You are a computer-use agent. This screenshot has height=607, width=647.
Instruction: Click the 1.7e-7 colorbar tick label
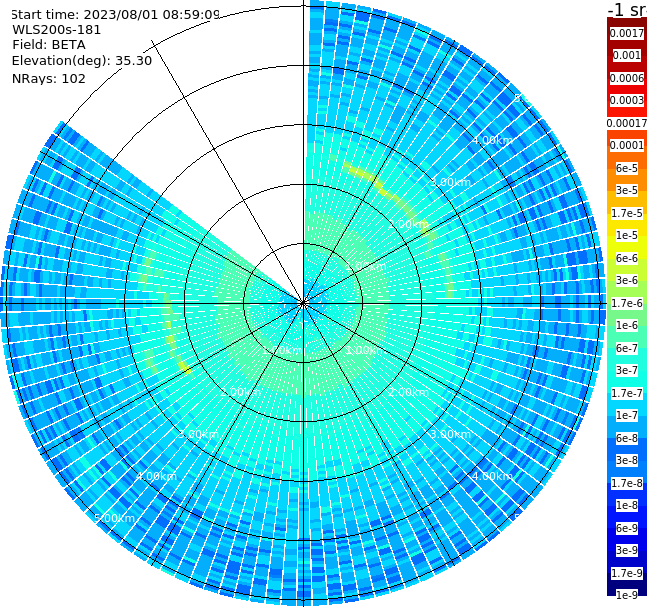tap(627, 393)
